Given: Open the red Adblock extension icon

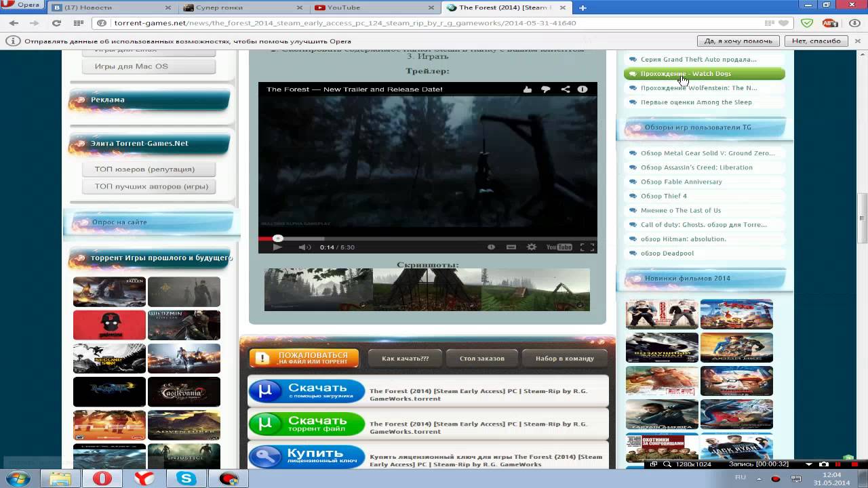Looking at the screenshot, I should pyautogui.click(x=830, y=23).
